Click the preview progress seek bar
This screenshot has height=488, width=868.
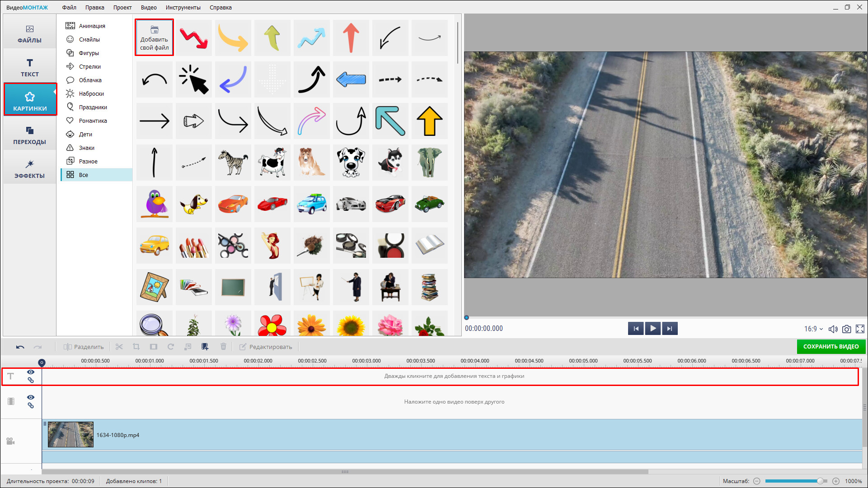665,318
